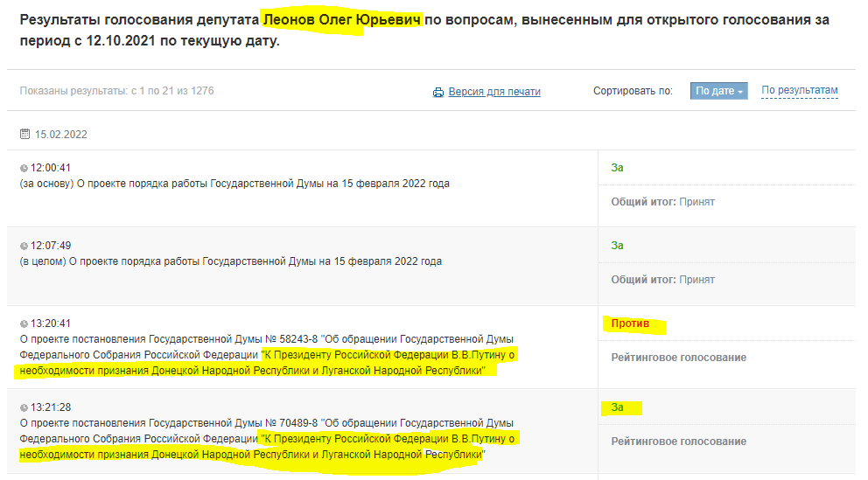Click the За result for 13:21:28 vote

click(617, 407)
